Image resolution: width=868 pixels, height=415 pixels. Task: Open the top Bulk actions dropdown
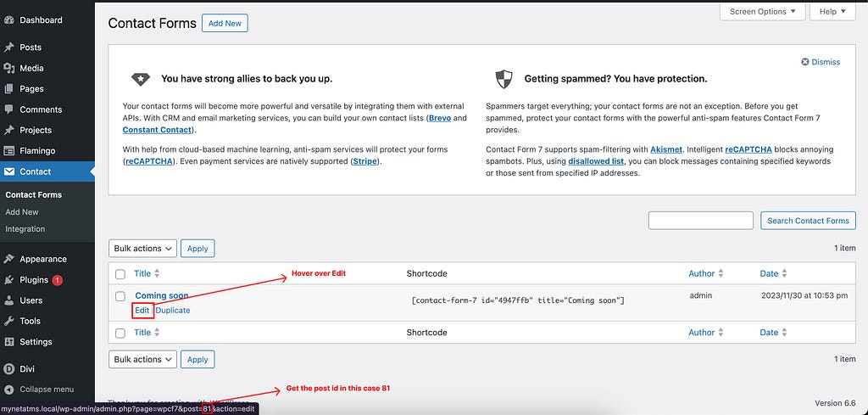(x=142, y=248)
